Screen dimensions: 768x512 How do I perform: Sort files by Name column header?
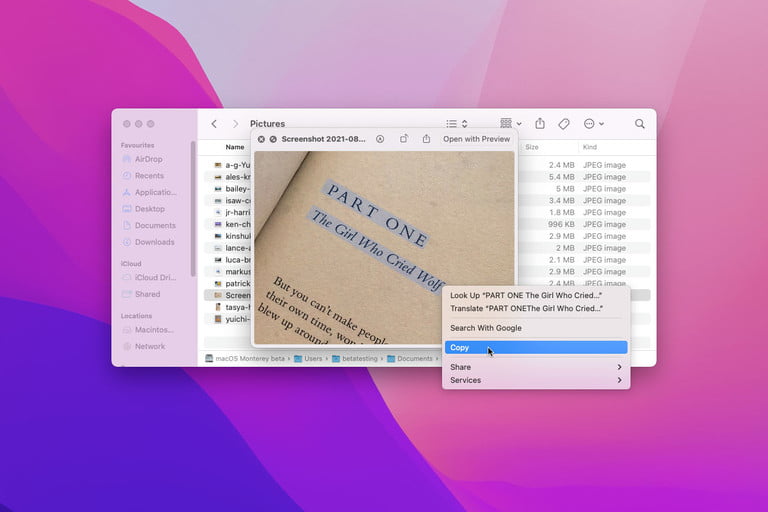[x=235, y=147]
